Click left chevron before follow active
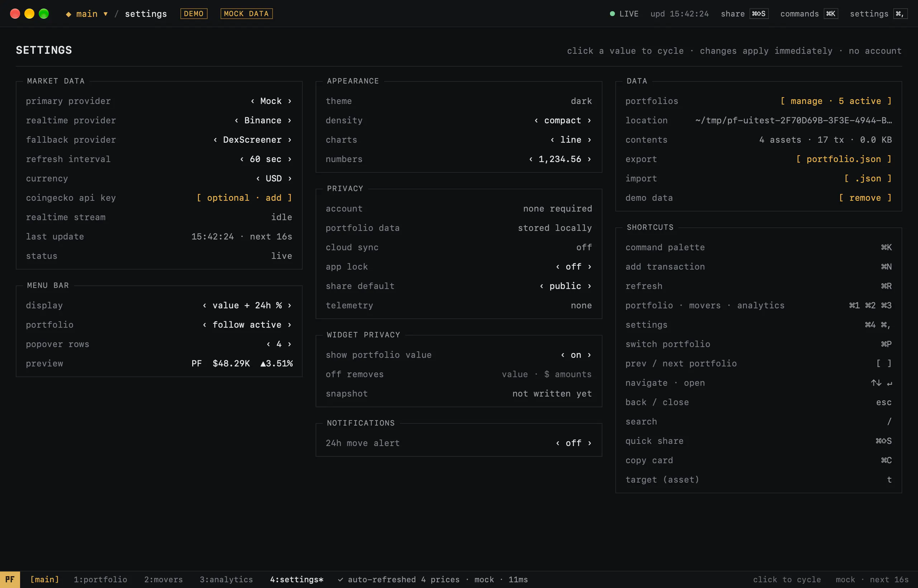This screenshot has height=588, width=918. point(205,325)
